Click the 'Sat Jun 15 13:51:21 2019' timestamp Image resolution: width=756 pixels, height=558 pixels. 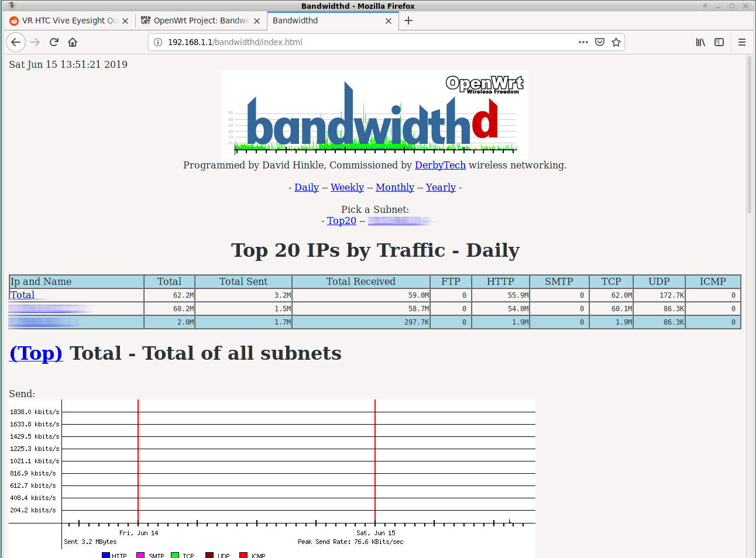(x=68, y=64)
